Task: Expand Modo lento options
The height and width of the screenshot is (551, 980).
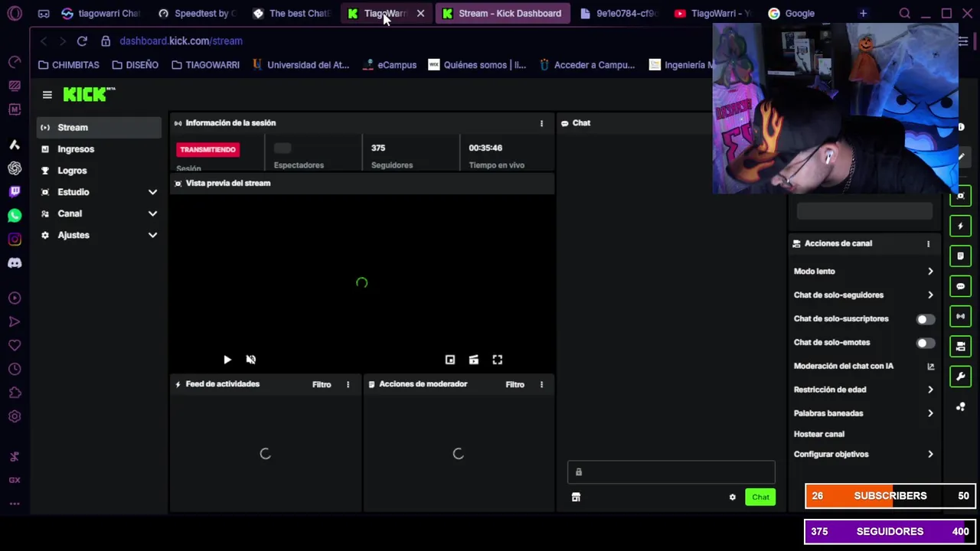Action: [x=930, y=272]
